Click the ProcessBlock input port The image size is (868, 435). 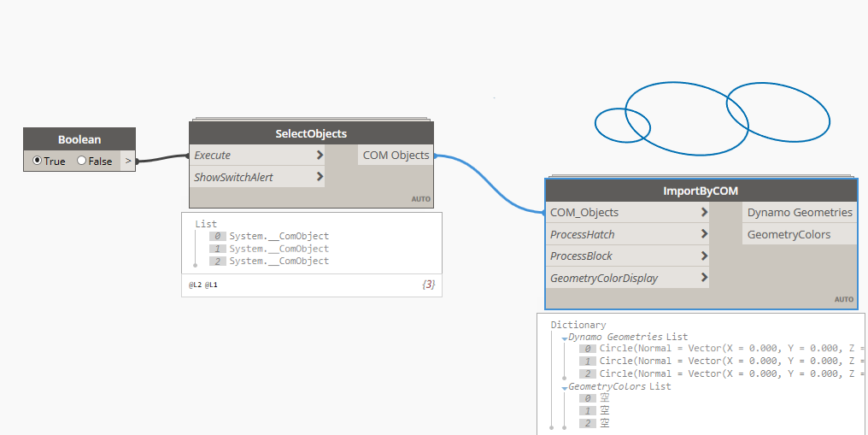627,256
